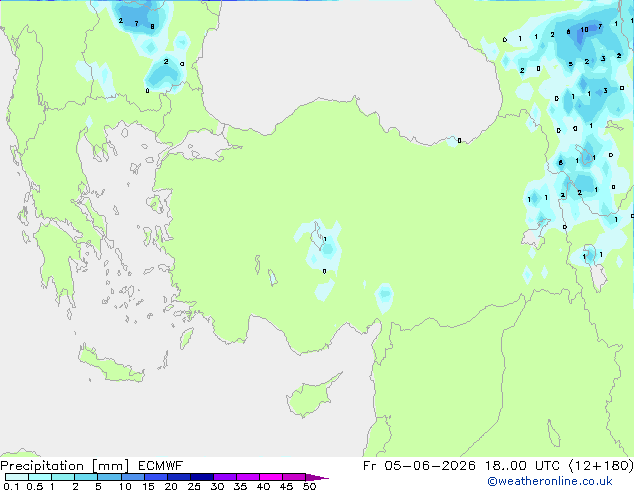Click the "50" legend scale label
The height and width of the screenshot is (490, 634).
(309, 486)
